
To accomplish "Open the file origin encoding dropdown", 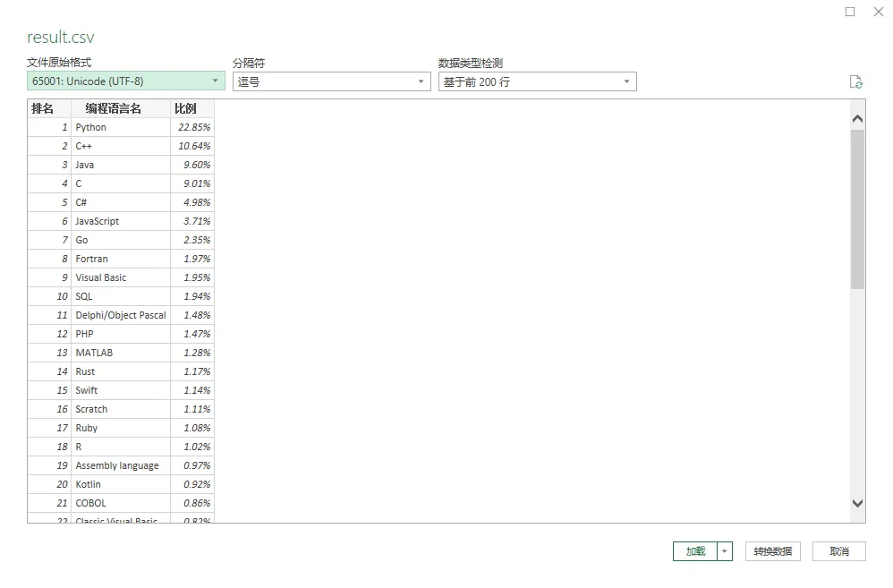I will (126, 81).
